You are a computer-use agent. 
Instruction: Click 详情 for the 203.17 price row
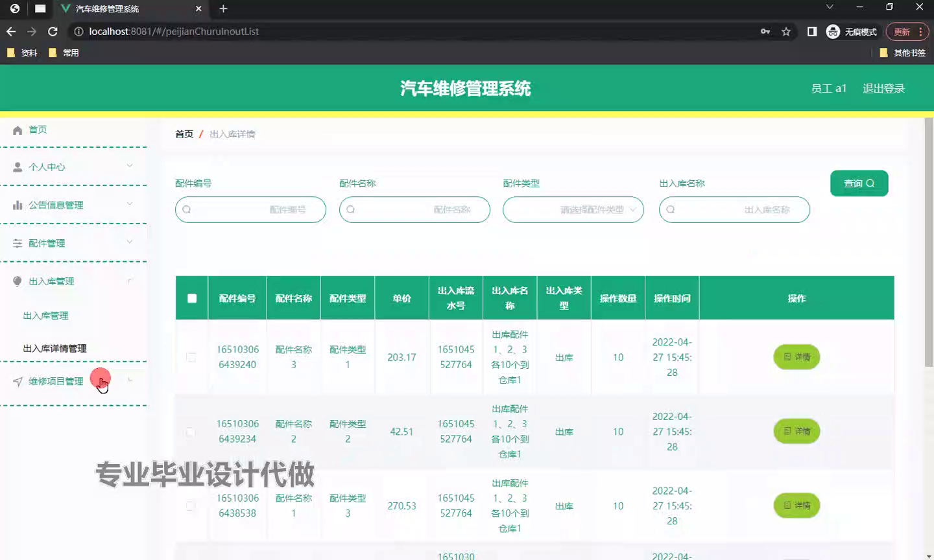coord(796,357)
